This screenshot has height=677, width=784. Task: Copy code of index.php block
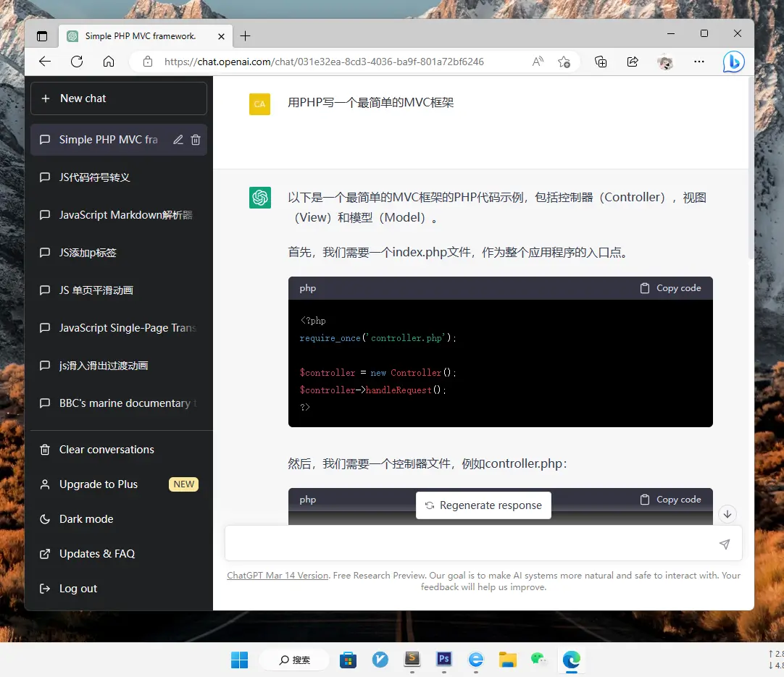pyautogui.click(x=670, y=288)
